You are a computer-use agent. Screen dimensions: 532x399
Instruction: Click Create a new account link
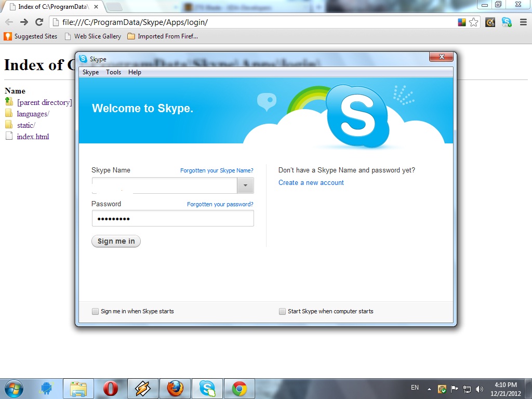[x=311, y=182]
